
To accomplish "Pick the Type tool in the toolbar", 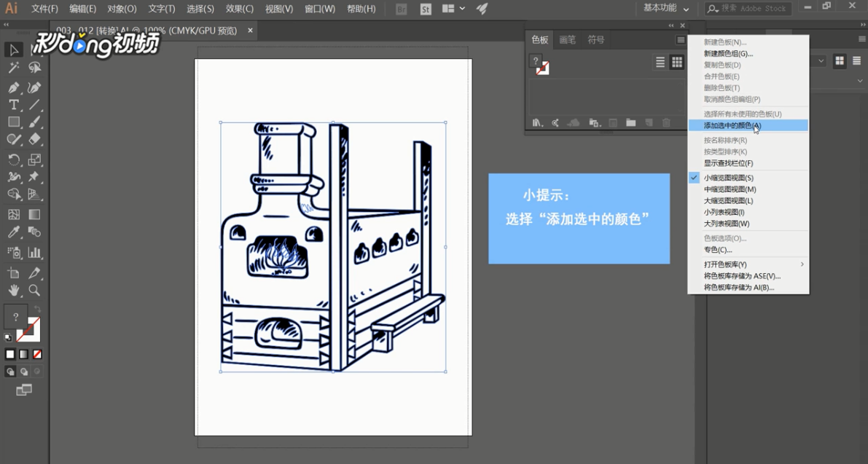I will click(13, 104).
